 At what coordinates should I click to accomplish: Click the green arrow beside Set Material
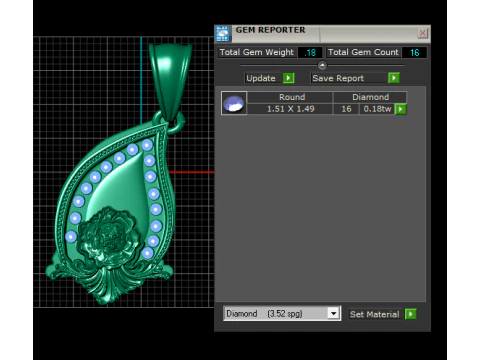point(411,314)
